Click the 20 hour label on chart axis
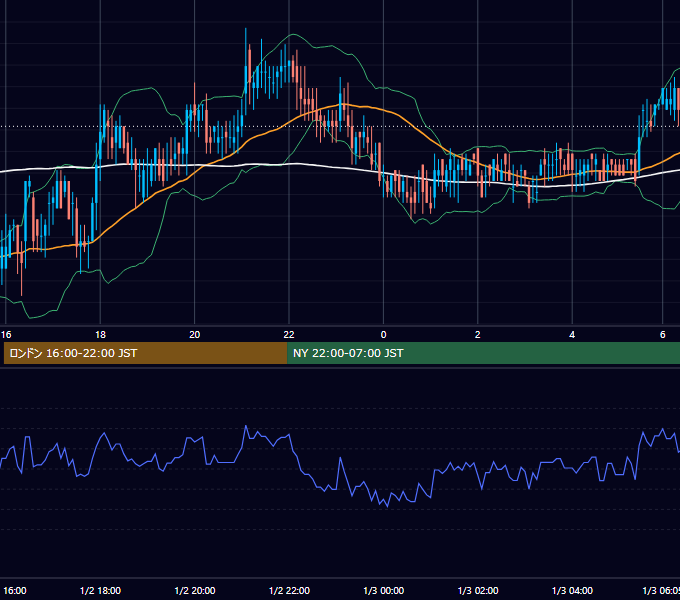 point(195,335)
